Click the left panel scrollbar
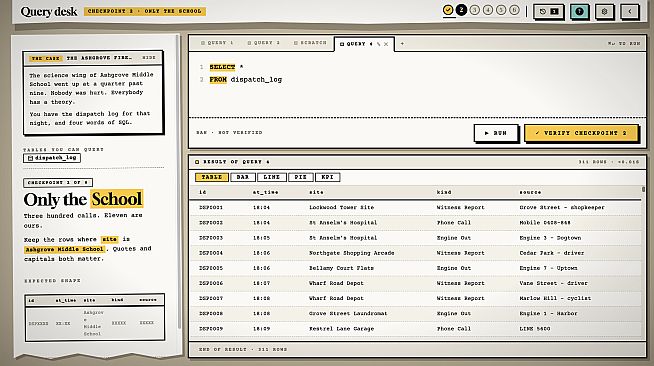The image size is (654, 366). tap(179, 183)
